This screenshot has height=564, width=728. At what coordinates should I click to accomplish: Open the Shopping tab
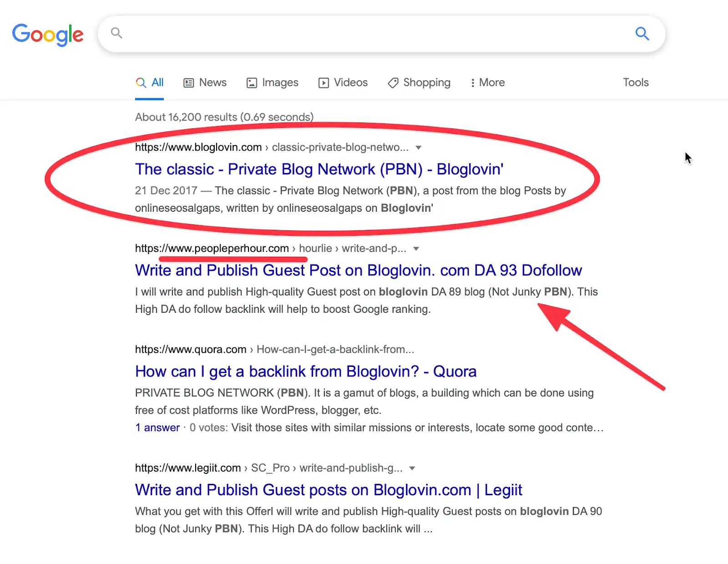pos(419,82)
